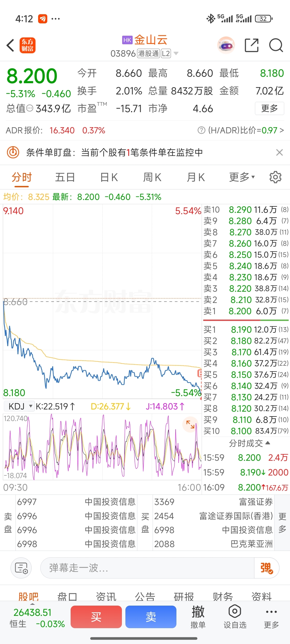Open the 盘口 tab
This screenshot has width=290, height=644.
tap(67, 597)
